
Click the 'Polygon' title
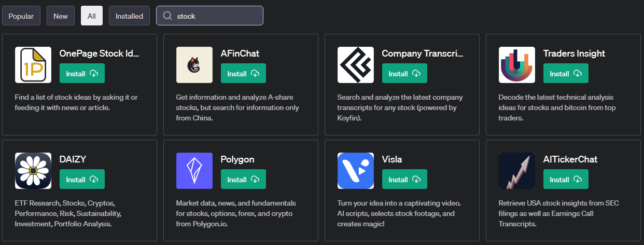coord(237,159)
